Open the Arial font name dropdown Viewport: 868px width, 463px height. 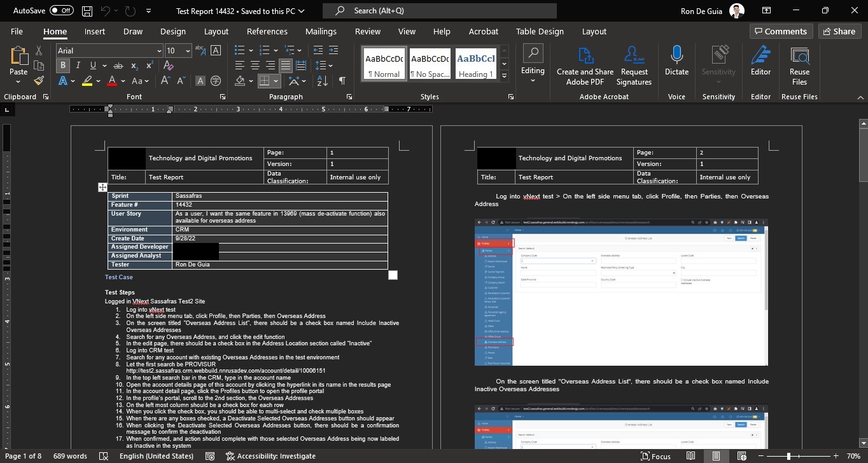pos(159,51)
